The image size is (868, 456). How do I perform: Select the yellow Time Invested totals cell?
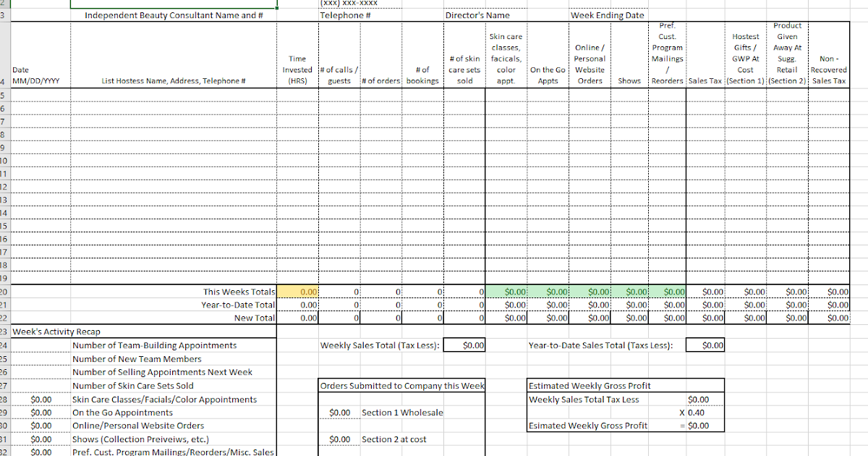coord(297,291)
